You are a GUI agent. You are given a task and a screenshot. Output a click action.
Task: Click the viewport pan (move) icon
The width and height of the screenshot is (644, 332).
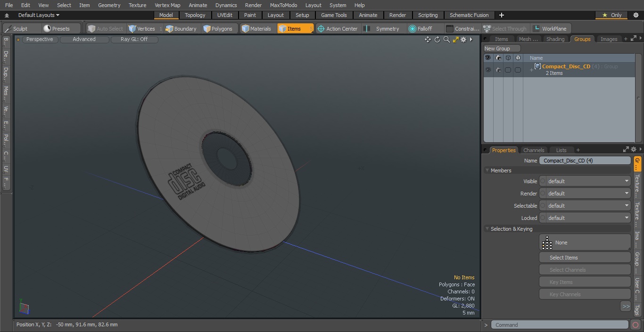pos(428,40)
